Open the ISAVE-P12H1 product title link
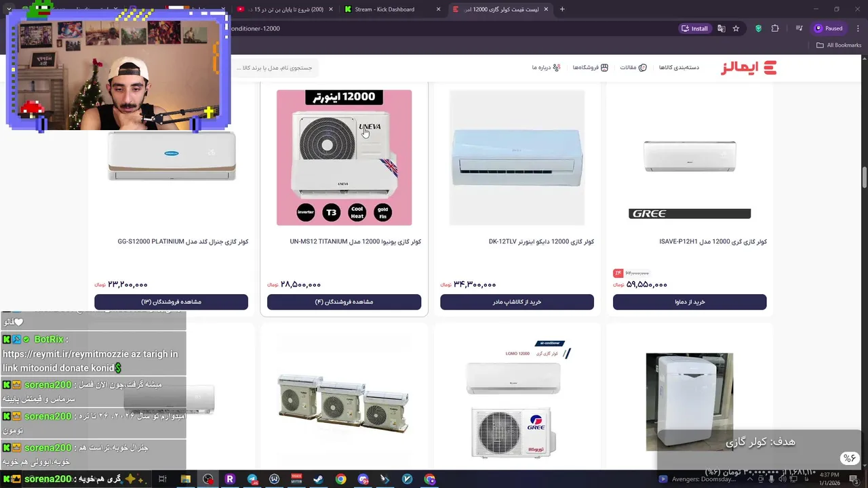 tap(713, 242)
